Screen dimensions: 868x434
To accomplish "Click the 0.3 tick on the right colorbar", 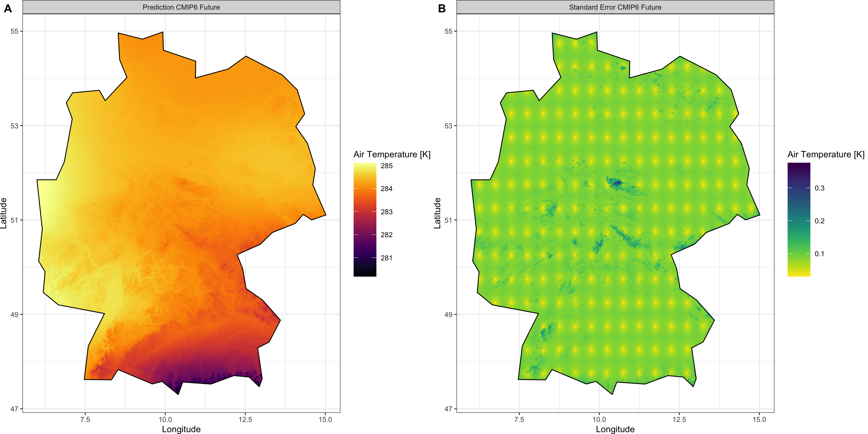I will pyautogui.click(x=819, y=188).
